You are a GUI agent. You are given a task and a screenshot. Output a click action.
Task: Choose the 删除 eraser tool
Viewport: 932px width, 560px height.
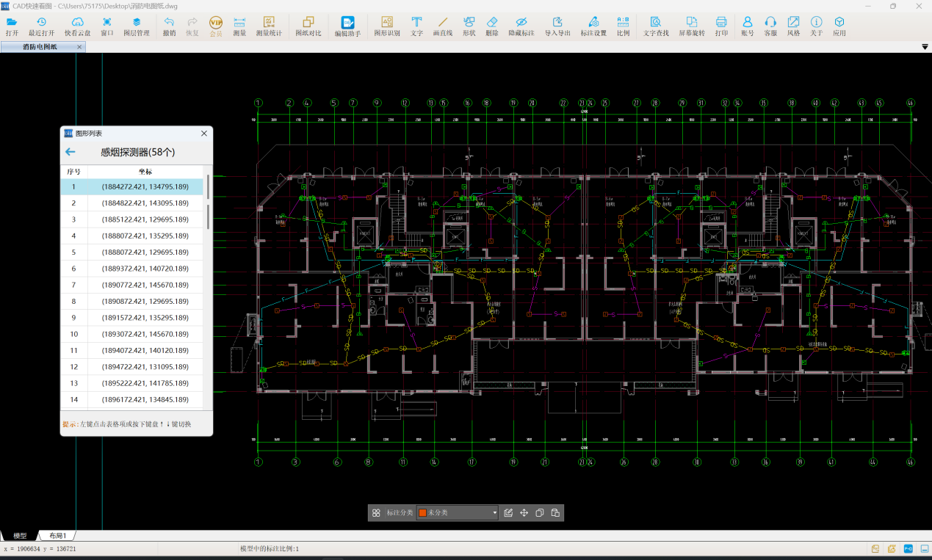(x=491, y=26)
